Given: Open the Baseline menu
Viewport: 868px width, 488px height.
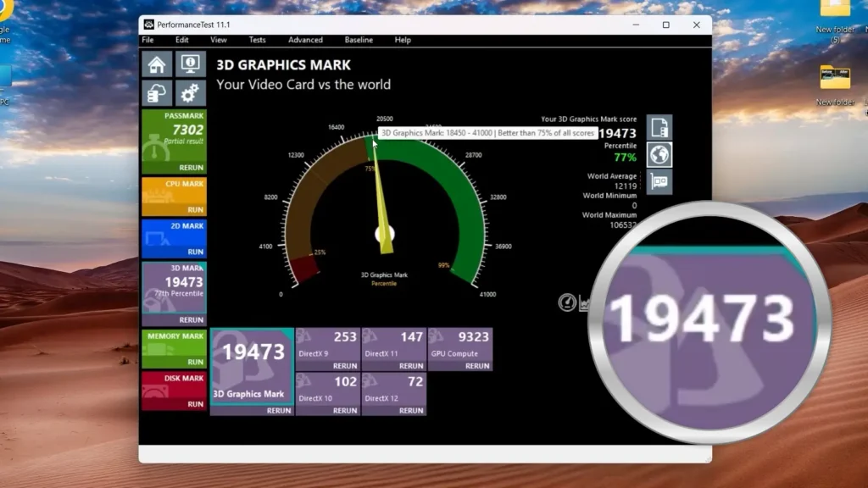Looking at the screenshot, I should pyautogui.click(x=359, y=40).
